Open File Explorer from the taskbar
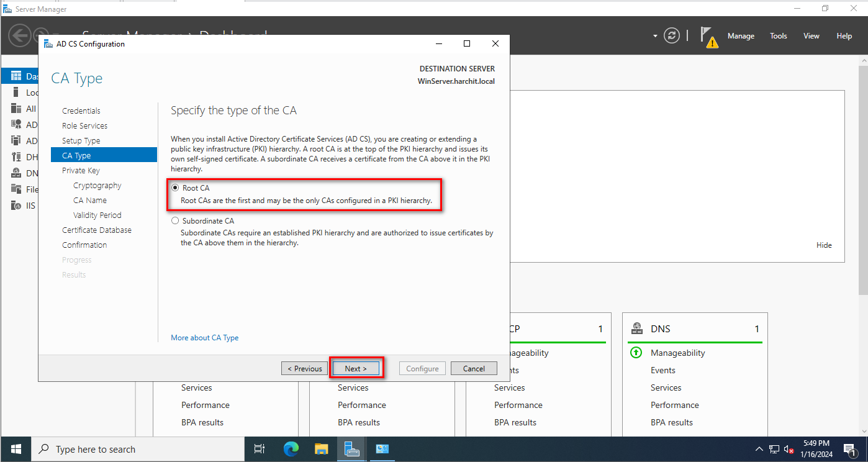Image resolution: width=868 pixels, height=462 pixels. coord(321,449)
